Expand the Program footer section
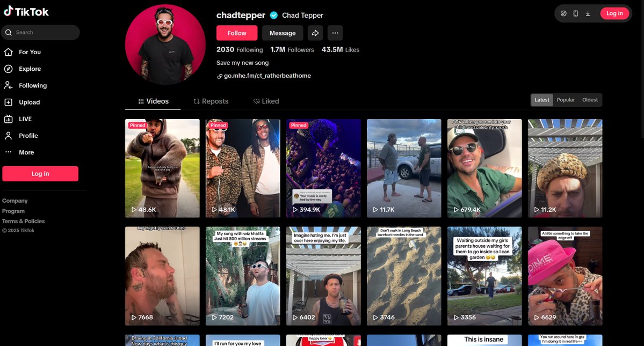The width and height of the screenshot is (644, 346). (x=13, y=211)
